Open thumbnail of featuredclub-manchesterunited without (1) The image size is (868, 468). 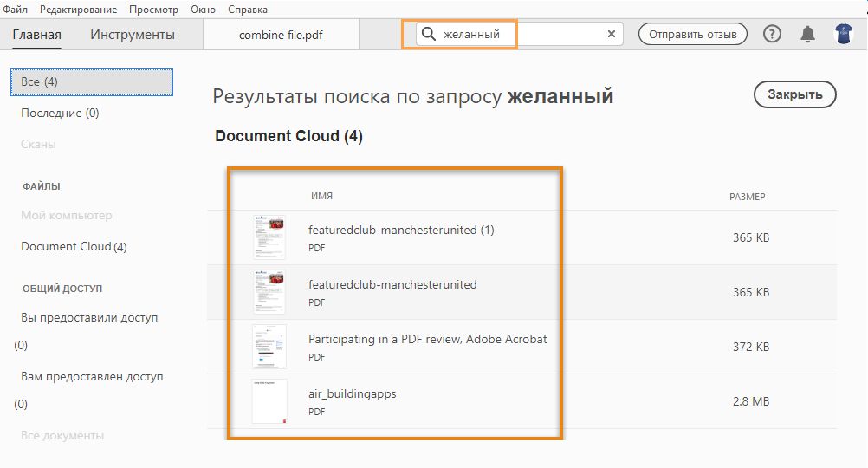tap(269, 292)
